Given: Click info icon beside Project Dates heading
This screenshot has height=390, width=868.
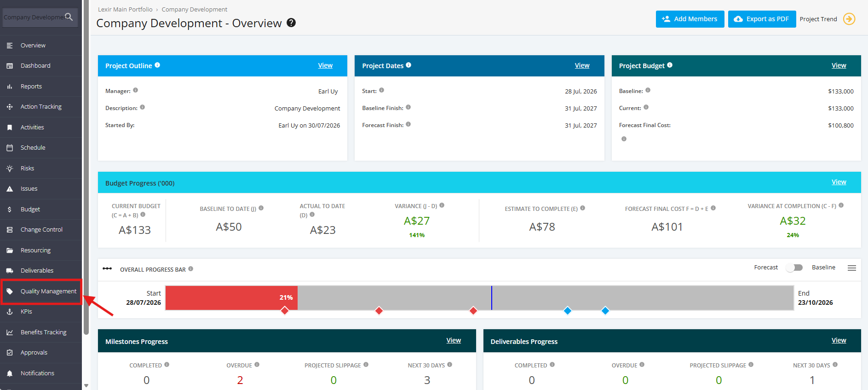Looking at the screenshot, I should pyautogui.click(x=408, y=65).
